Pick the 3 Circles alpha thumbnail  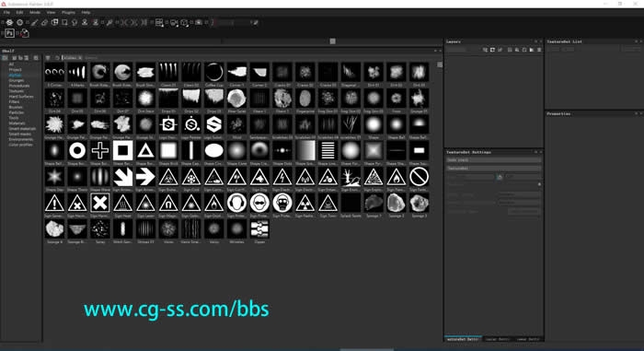coord(54,72)
